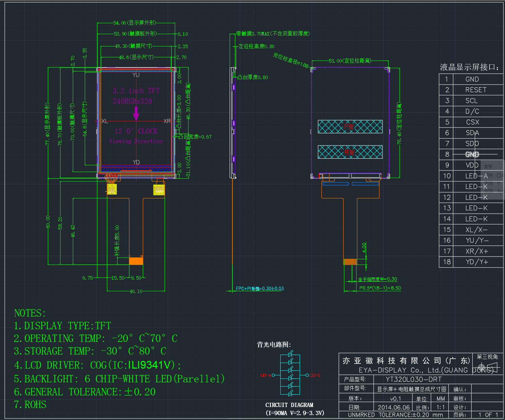505x420 pixels.
Task: Click the 54.00(显示屏外形) width dimension
Action: pyautogui.click(x=135, y=23)
